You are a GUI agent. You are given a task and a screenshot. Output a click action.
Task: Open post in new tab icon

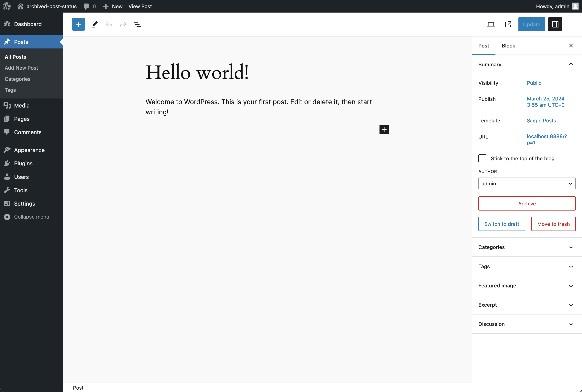click(x=508, y=24)
